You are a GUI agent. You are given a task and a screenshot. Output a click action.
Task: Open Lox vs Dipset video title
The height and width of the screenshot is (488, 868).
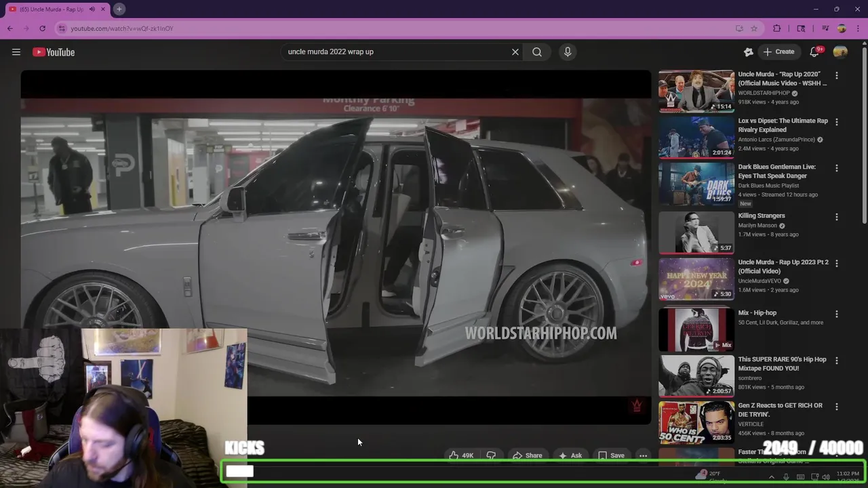783,125
